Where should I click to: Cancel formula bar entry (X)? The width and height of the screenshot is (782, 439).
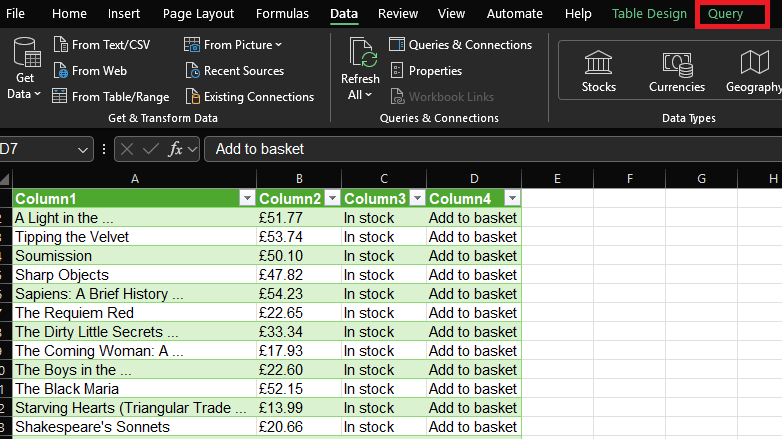click(x=127, y=149)
